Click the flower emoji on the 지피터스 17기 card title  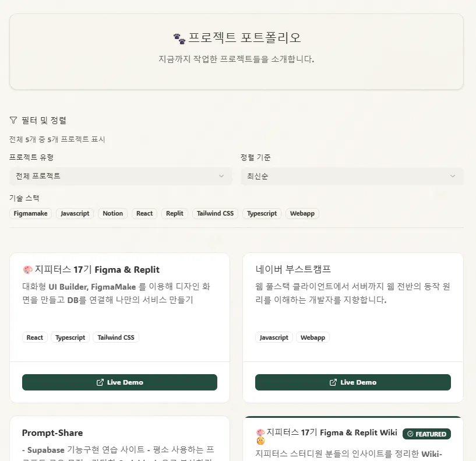tap(27, 269)
